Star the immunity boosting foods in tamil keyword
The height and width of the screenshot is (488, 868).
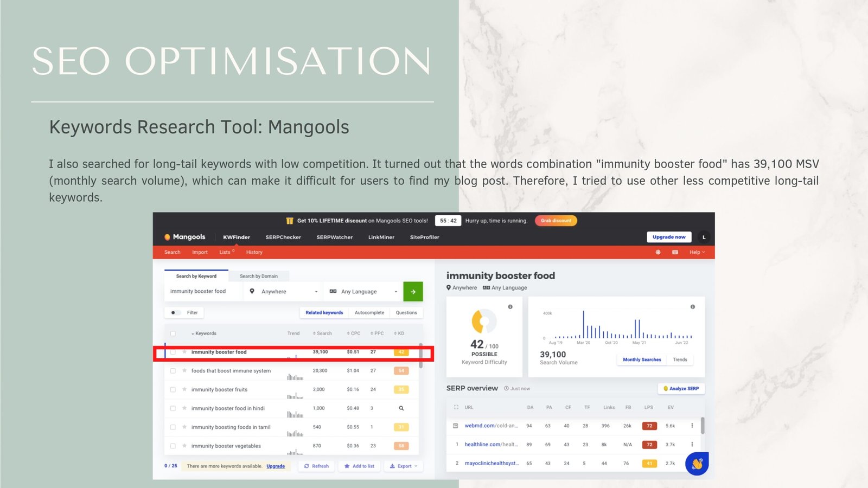pos(184,427)
